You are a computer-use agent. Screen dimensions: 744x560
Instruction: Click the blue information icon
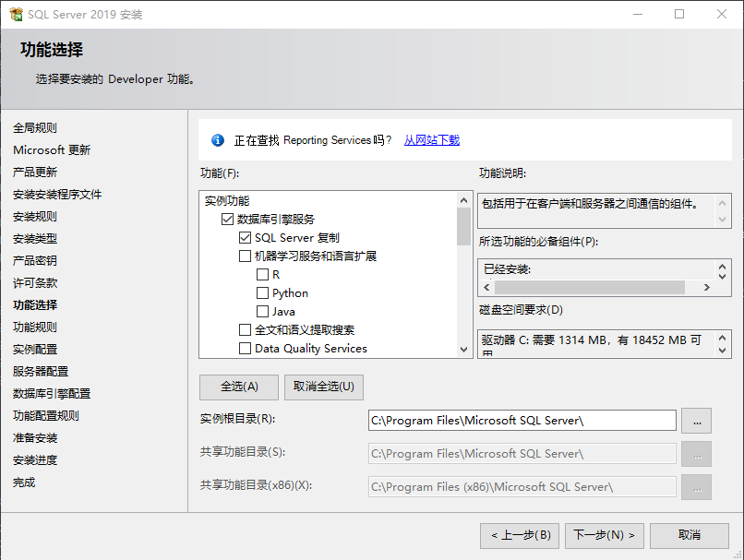point(218,140)
